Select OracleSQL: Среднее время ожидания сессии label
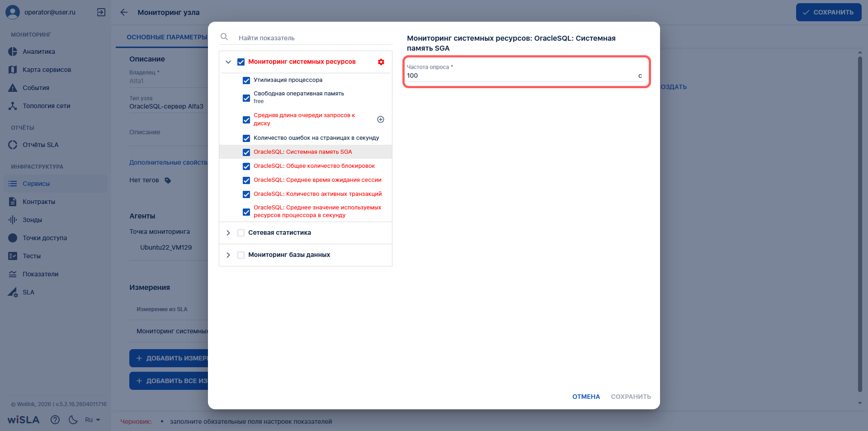Image resolution: width=868 pixels, height=431 pixels. click(x=317, y=180)
